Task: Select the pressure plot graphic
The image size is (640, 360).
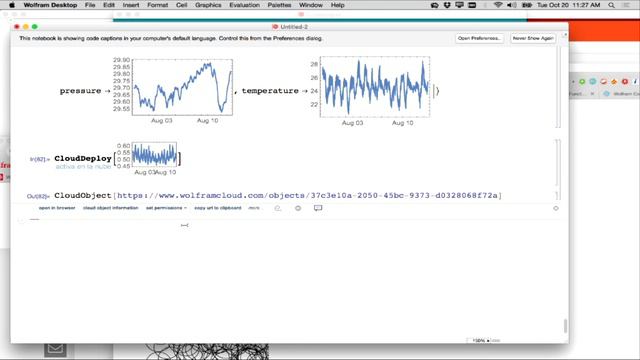Action: 173,91
